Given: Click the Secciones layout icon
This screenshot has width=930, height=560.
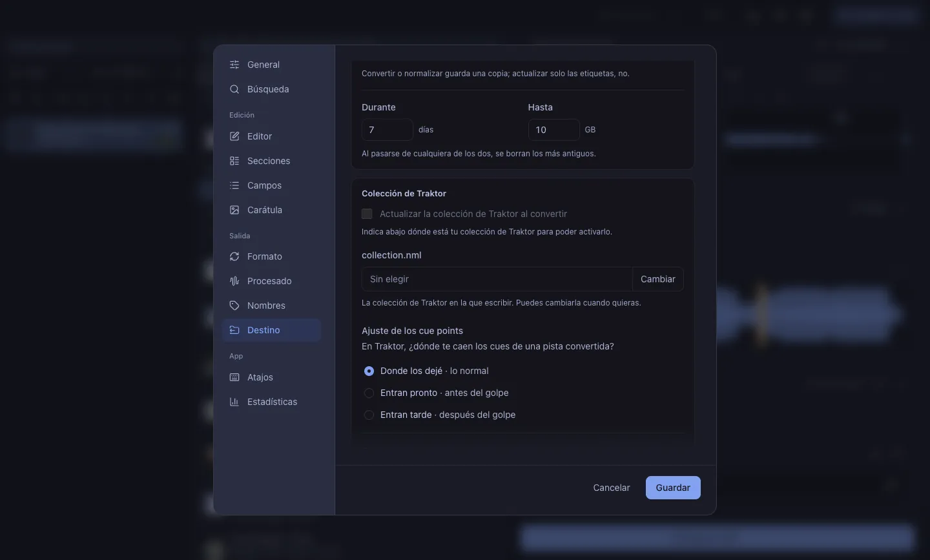Looking at the screenshot, I should coord(234,161).
